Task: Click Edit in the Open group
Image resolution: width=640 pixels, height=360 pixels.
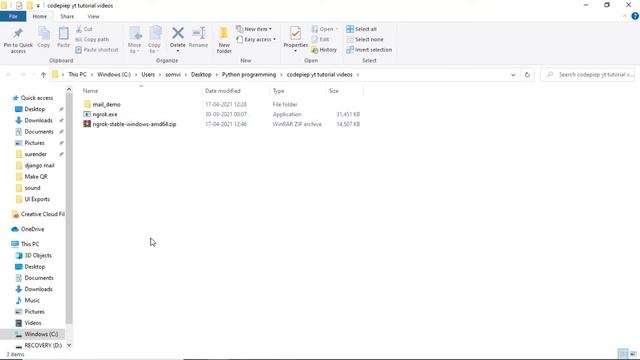Action: click(321, 40)
